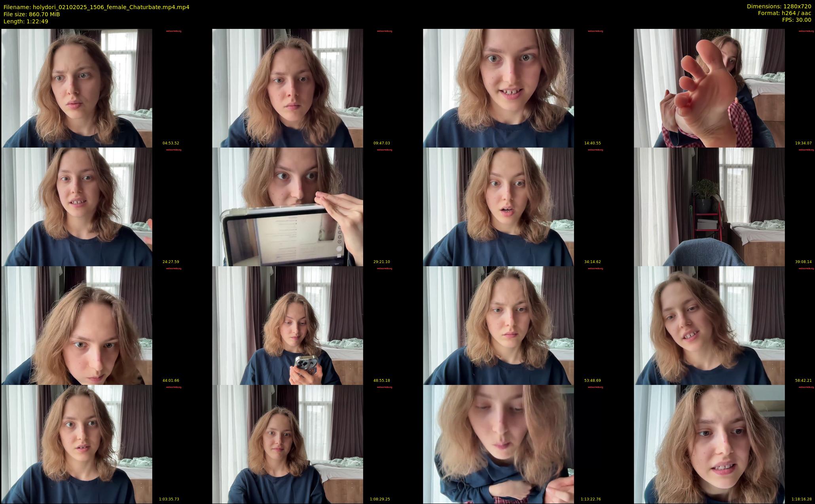Open the frame labeled 58:42.21
The height and width of the screenshot is (504, 815).
point(724,325)
